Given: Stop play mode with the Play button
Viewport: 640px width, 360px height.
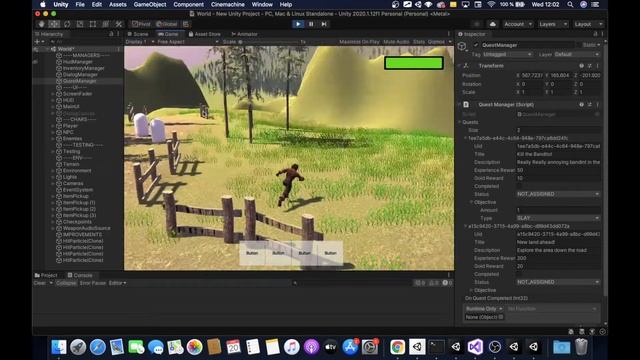Looking at the screenshot, I should coord(298,24).
